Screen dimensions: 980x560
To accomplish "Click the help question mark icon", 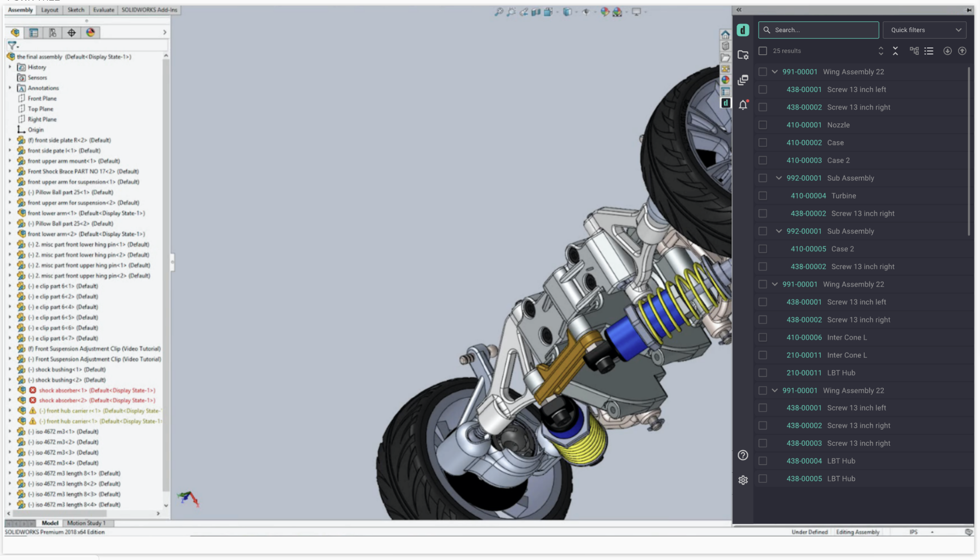I will [743, 455].
